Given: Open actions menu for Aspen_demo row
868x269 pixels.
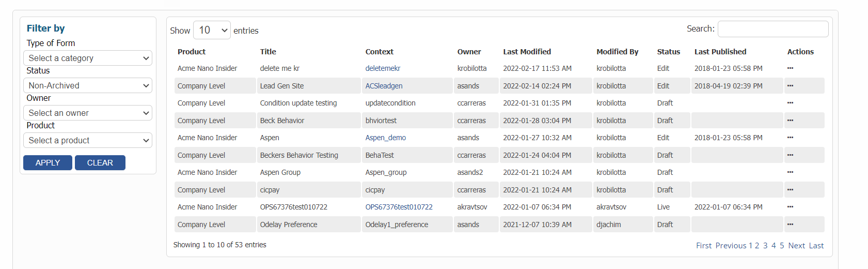Looking at the screenshot, I should [790, 138].
